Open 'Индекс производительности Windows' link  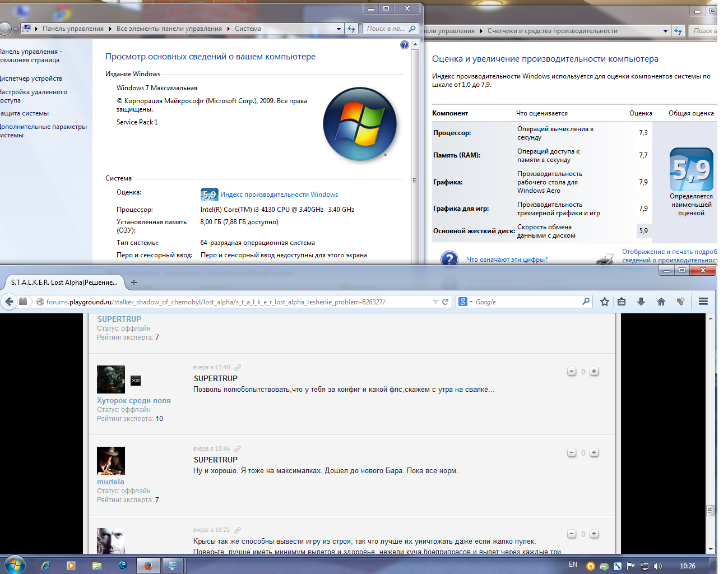(x=279, y=195)
